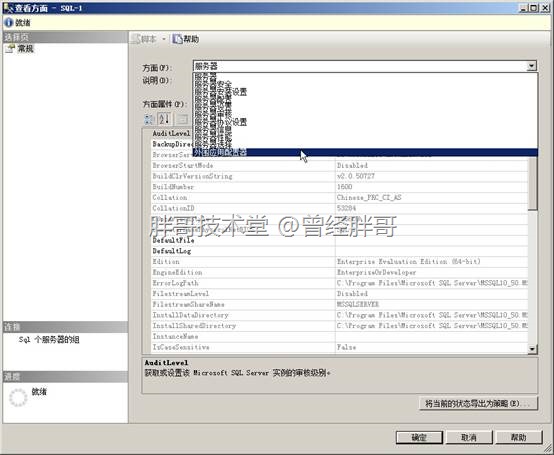Click the MSSQLSERVER share name value
Screen dimensions: 554x455
358,304
